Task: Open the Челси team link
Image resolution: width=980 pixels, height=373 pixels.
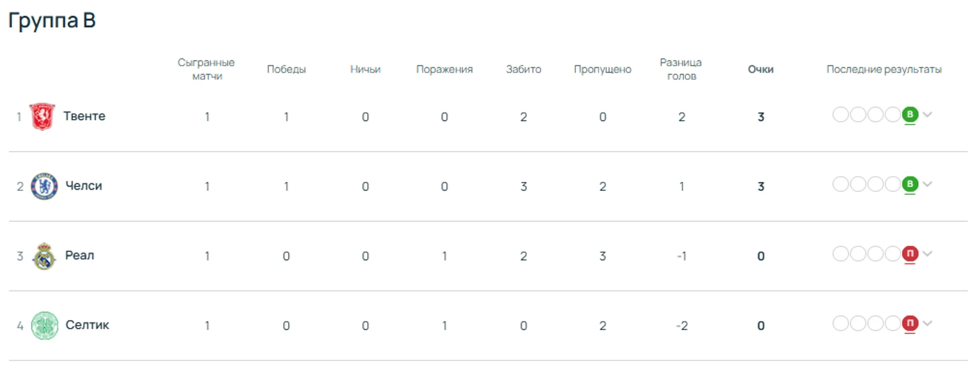Action: [84, 185]
